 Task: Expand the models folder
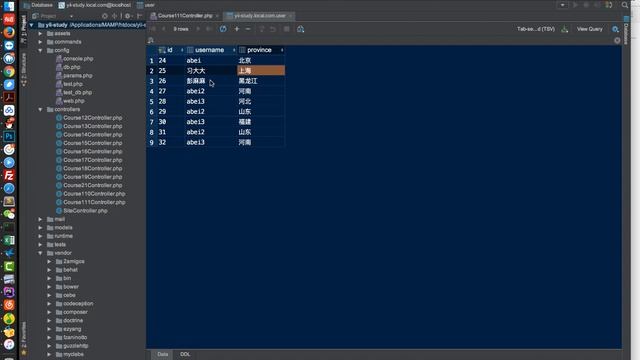coord(40,228)
